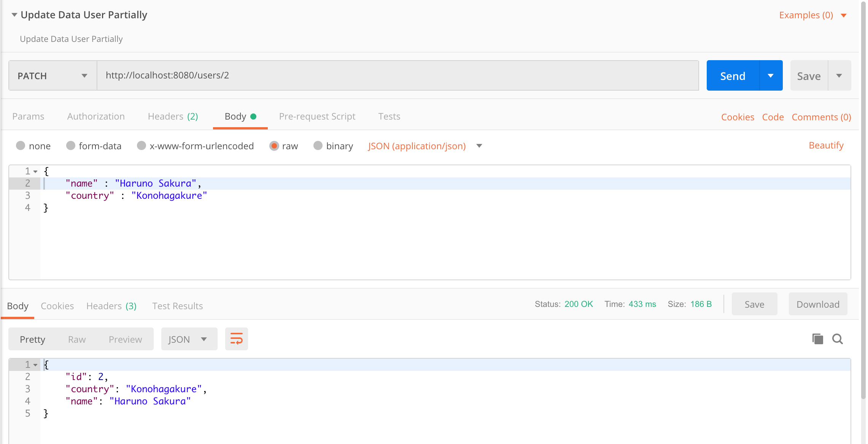Collapse the Update Data User Partially title arrow
868x444 pixels.
pyautogui.click(x=14, y=15)
